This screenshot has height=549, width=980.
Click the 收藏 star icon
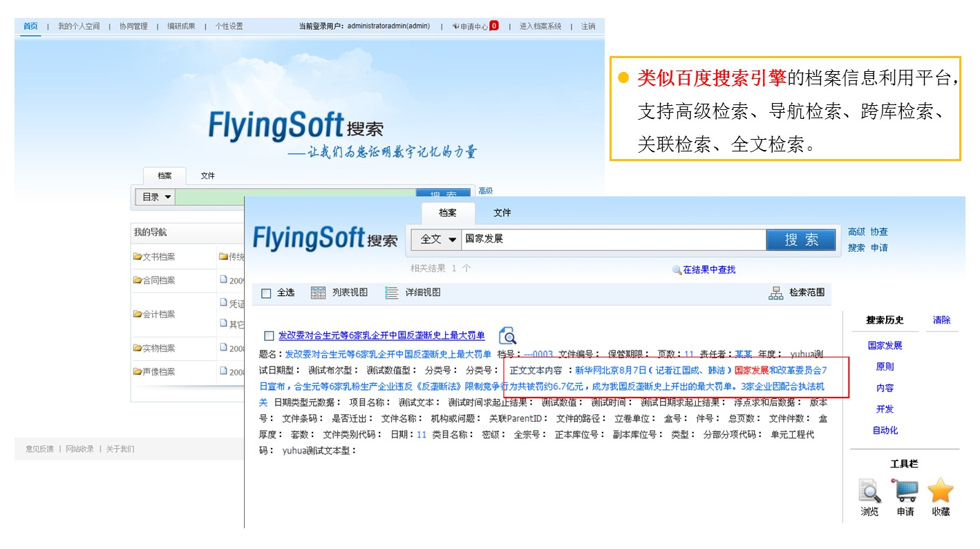[940, 490]
